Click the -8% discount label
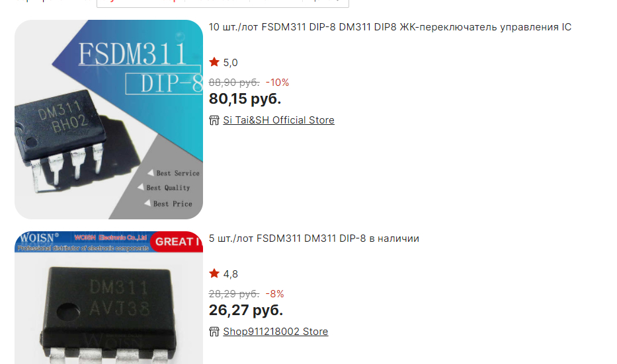This screenshot has height=364, width=617. click(274, 294)
